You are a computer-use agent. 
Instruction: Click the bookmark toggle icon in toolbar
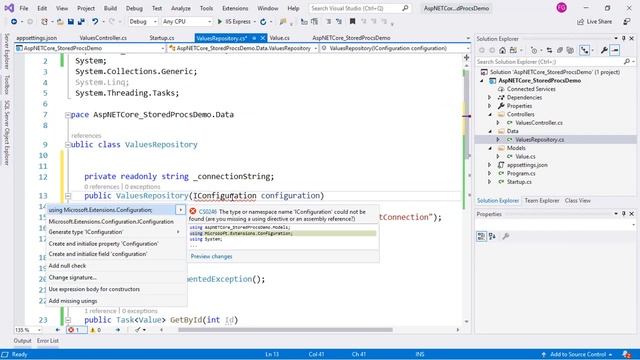tap(352, 22)
